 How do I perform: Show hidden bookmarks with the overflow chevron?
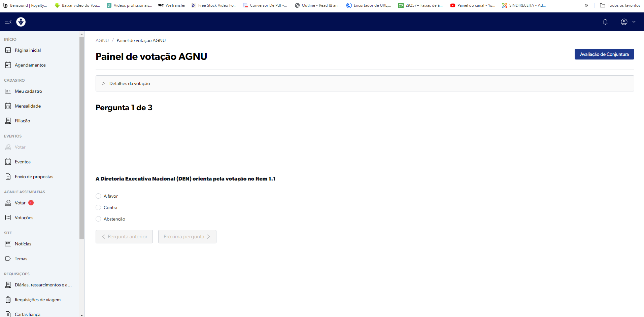[586, 5]
